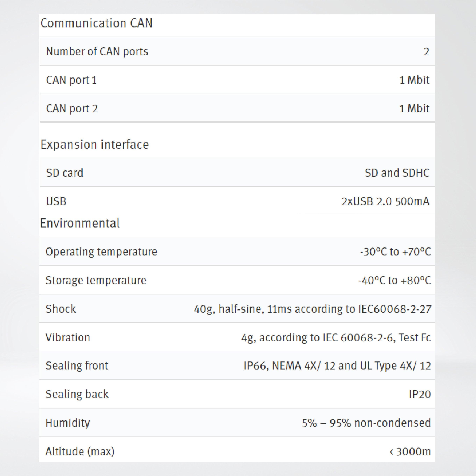Screen dimensions: 476x476
Task: Click the 2xUSB 2.0 500mA value
Action: click(x=385, y=201)
